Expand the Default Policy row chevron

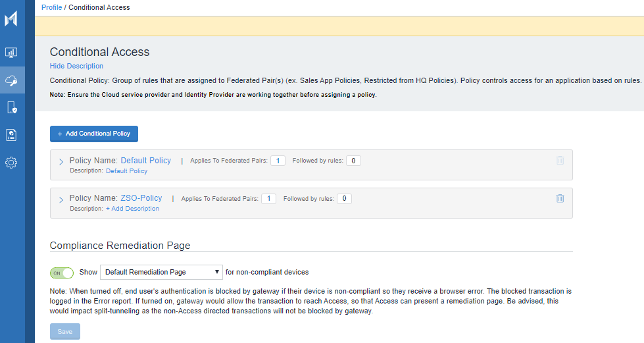(x=61, y=162)
